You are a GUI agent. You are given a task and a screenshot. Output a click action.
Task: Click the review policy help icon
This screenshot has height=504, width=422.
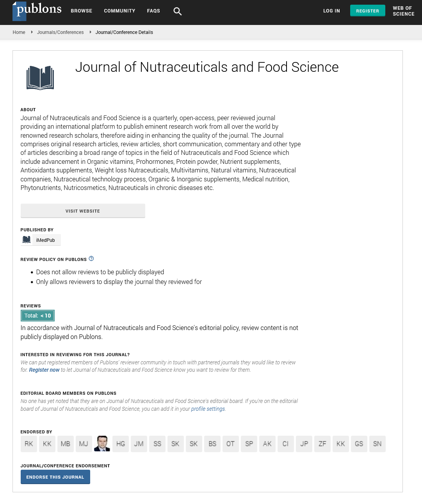[x=91, y=259]
